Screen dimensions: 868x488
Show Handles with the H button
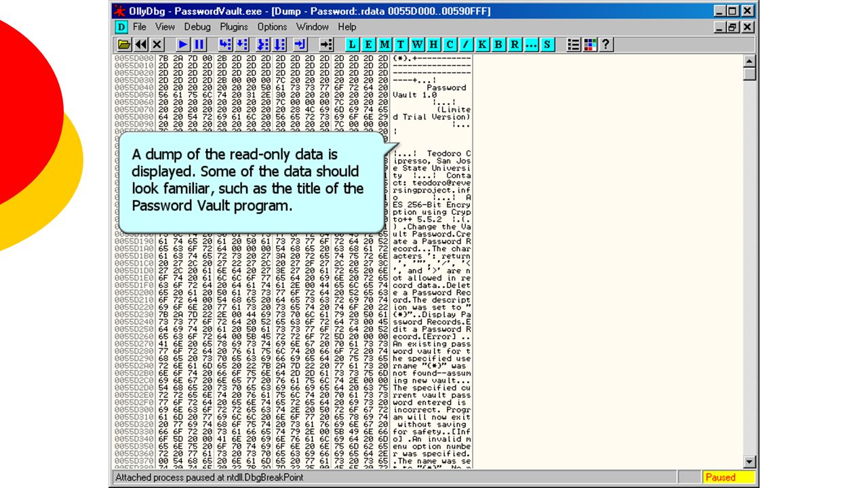(433, 45)
